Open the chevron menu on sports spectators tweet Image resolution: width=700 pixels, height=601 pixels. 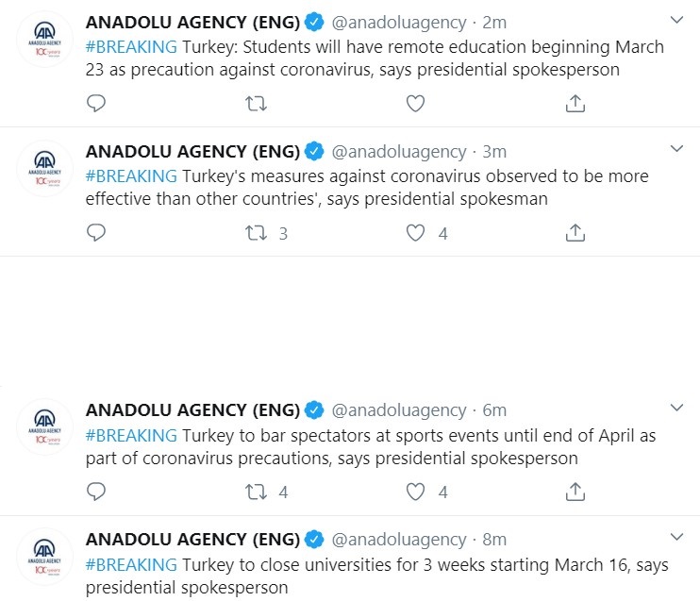pos(676,408)
